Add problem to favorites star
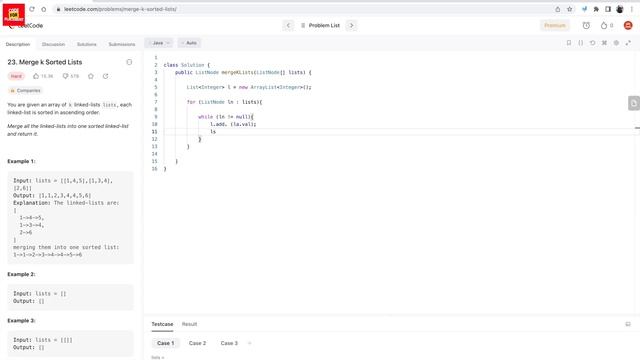The width and height of the screenshot is (640, 360). (91, 76)
